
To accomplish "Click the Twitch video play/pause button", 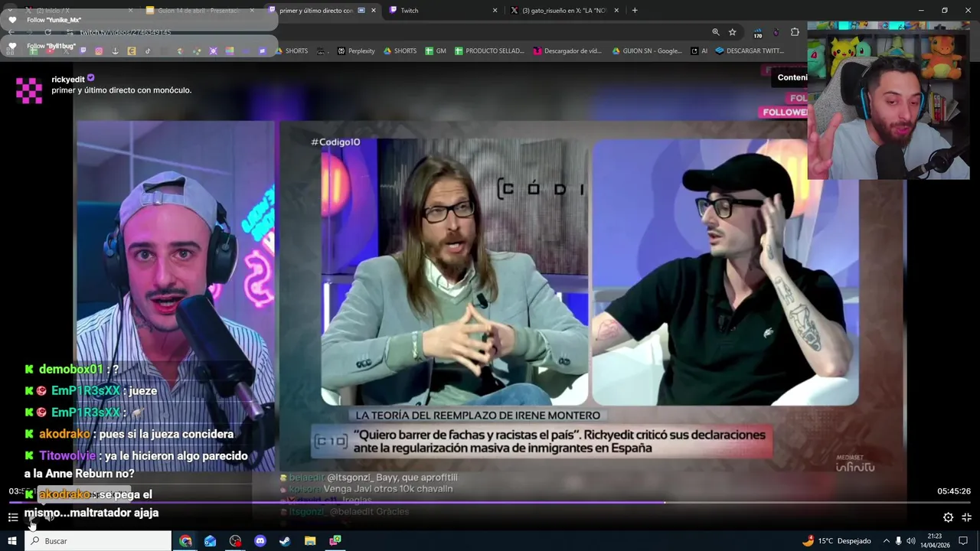I will point(31,518).
